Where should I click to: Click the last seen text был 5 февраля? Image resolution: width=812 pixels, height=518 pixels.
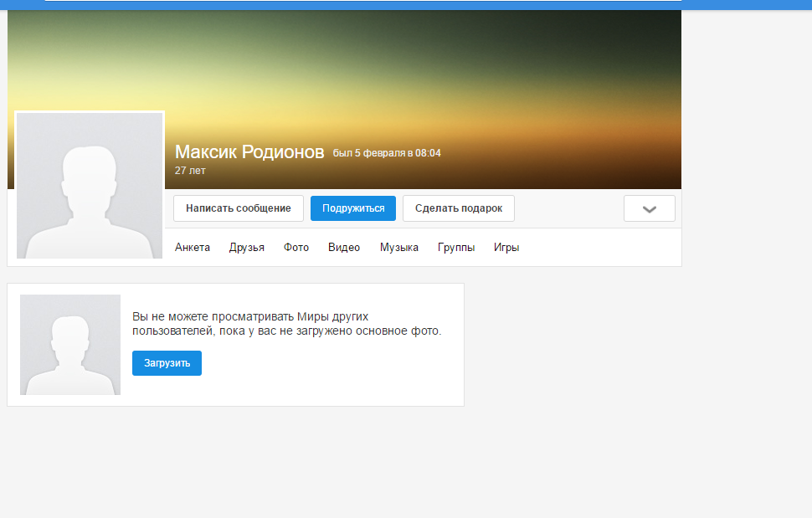tap(387, 153)
